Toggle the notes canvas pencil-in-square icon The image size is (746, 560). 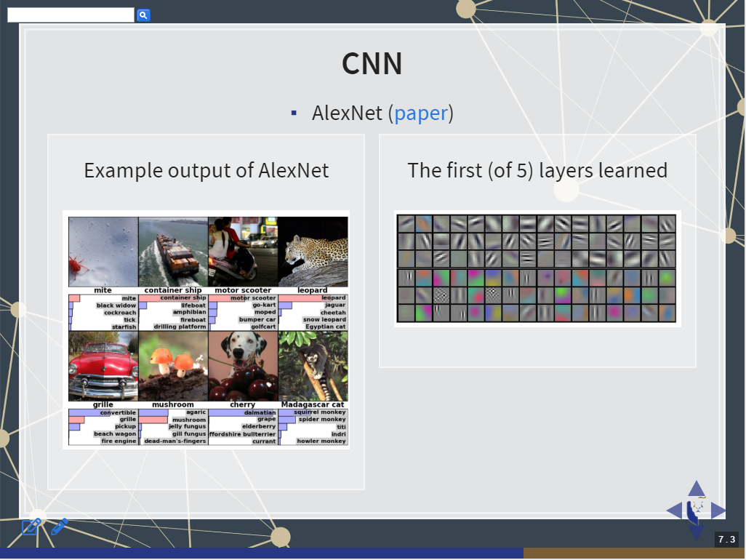click(31, 527)
